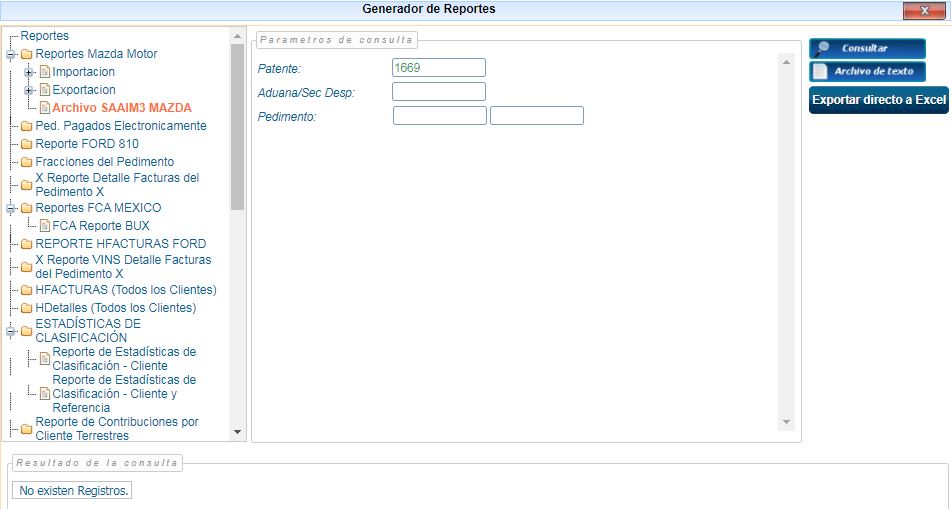This screenshot has height=509, width=952.
Task: Click the Consultar button
Action: [x=867, y=49]
